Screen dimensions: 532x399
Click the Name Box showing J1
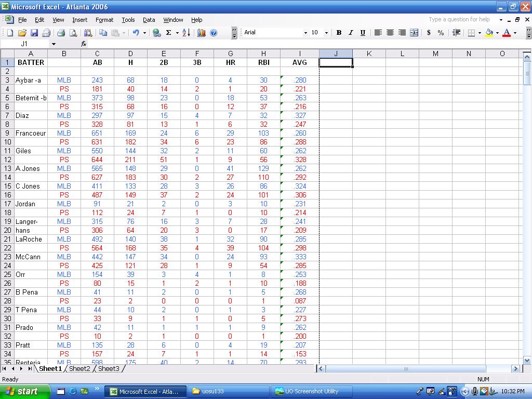tap(25, 44)
